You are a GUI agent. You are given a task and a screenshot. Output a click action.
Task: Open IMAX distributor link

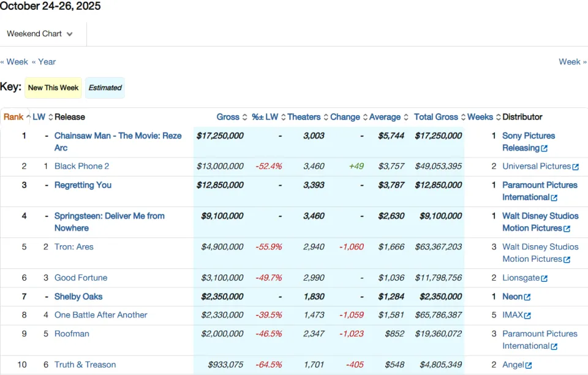click(513, 315)
